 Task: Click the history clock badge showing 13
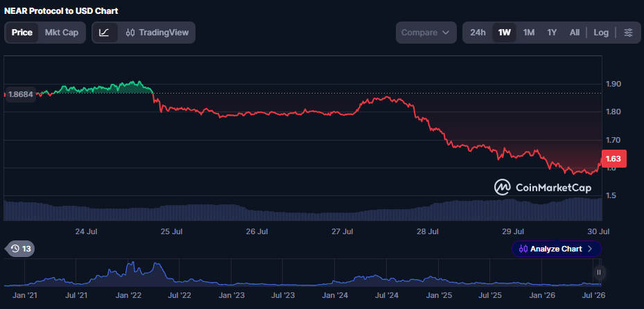21,249
